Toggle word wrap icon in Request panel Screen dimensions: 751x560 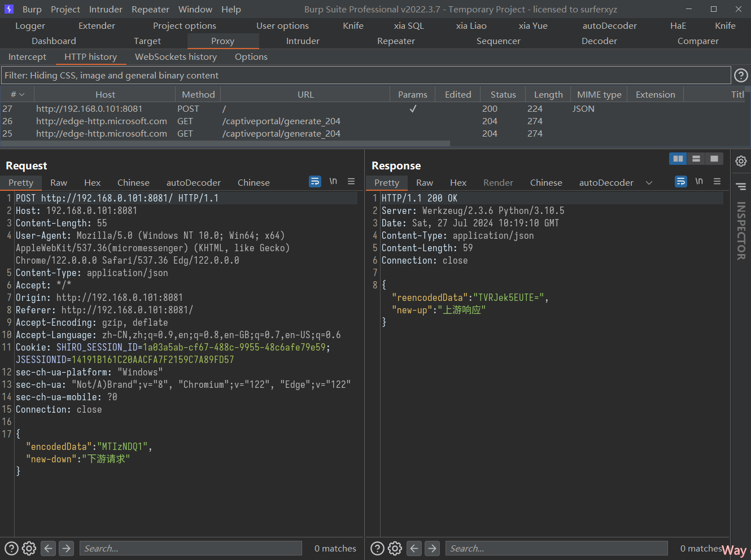315,181
